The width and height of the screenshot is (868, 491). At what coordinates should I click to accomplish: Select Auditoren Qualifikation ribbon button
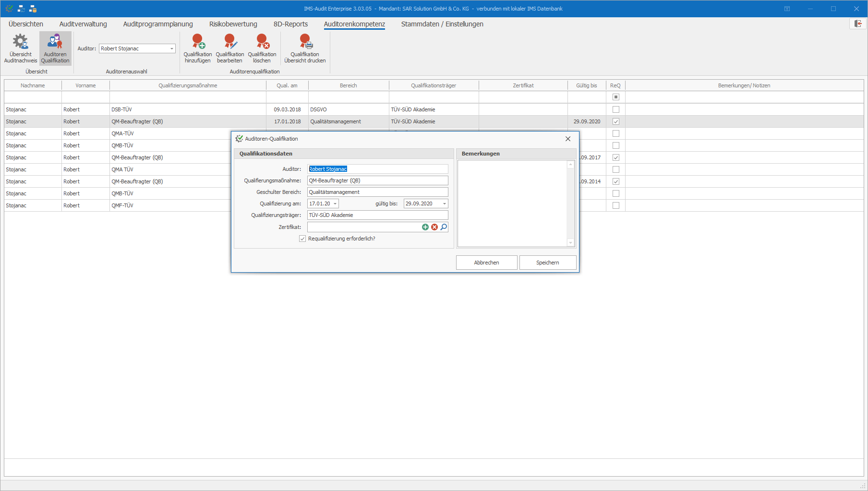[55, 48]
